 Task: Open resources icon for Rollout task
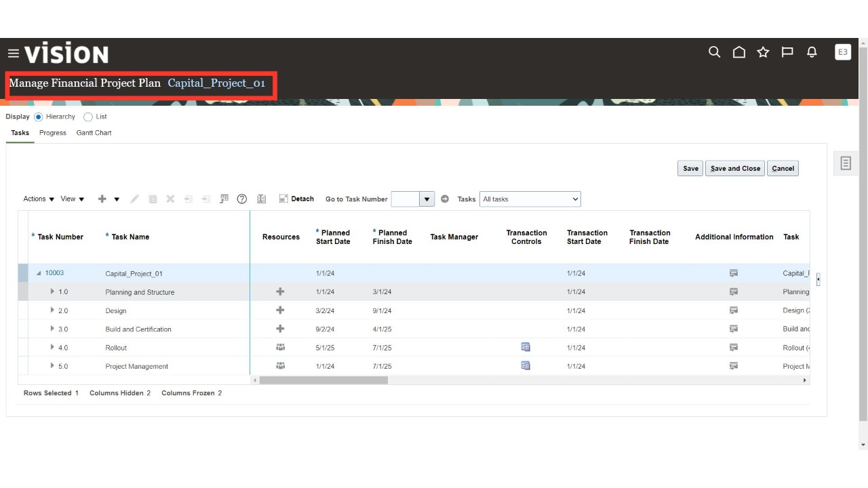[280, 347]
